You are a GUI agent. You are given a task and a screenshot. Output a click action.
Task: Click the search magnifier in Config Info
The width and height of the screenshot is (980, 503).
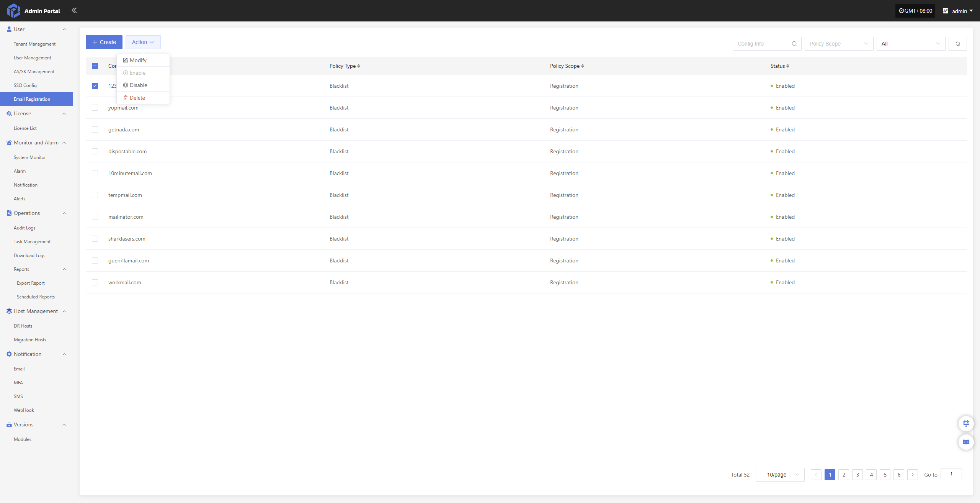794,44
